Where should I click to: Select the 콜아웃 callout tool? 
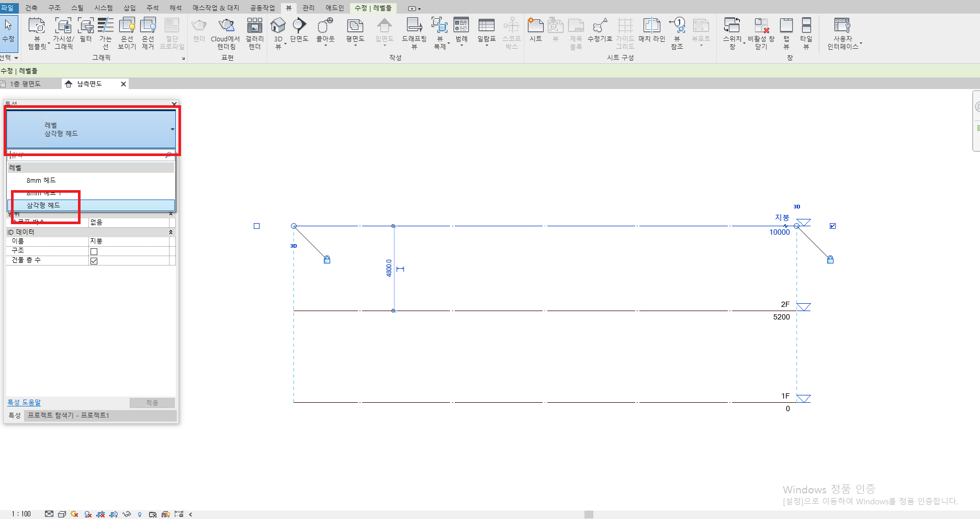(x=325, y=31)
